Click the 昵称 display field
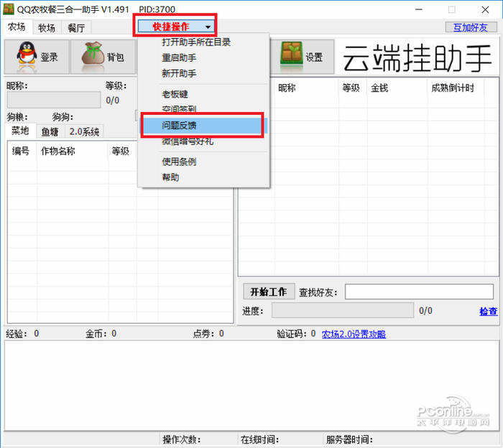The image size is (503, 448). pyautogui.click(x=54, y=100)
